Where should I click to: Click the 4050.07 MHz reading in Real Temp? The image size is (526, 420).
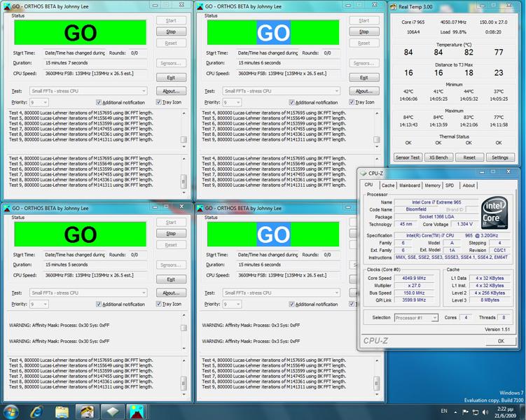click(x=453, y=22)
